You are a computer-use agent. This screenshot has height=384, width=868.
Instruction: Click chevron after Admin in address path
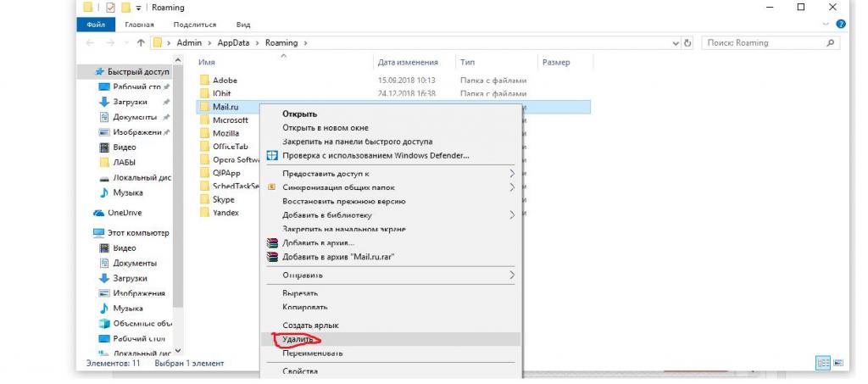(210, 43)
